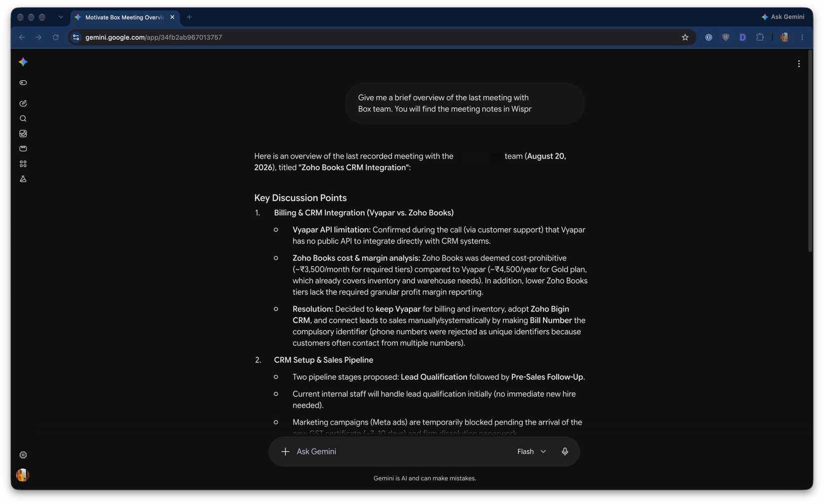Open the tab search chevron dropdown

pyautogui.click(x=60, y=17)
